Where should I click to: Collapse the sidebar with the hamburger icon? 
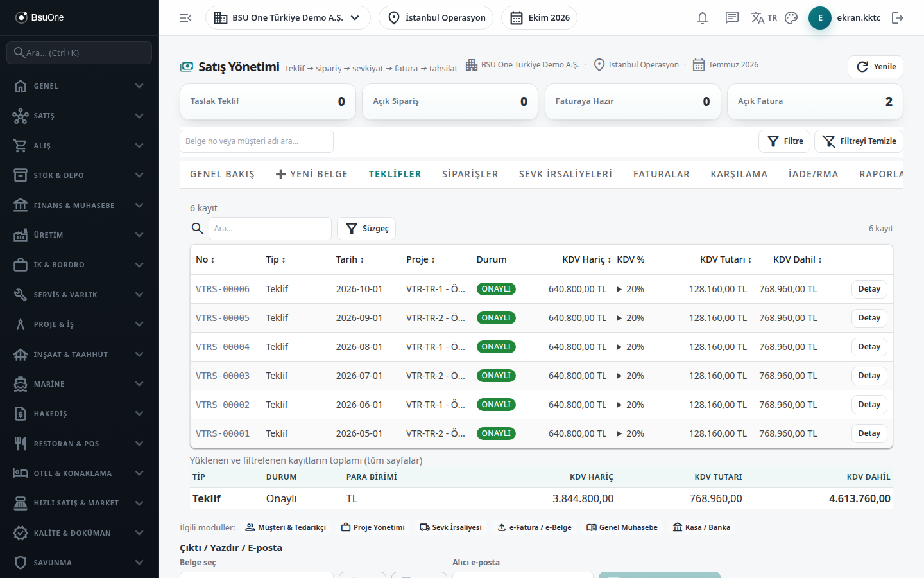click(185, 18)
